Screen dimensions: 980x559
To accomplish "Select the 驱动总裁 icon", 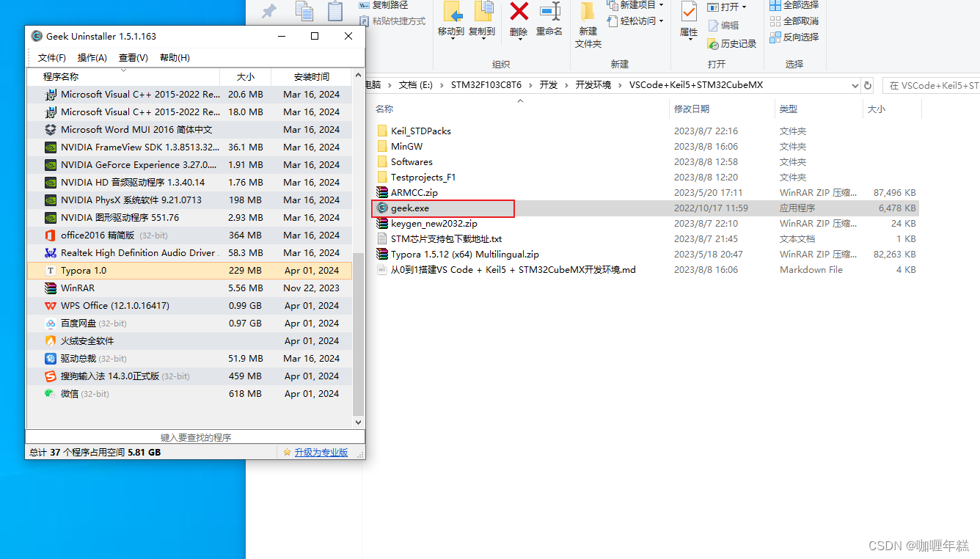I will [x=51, y=359].
